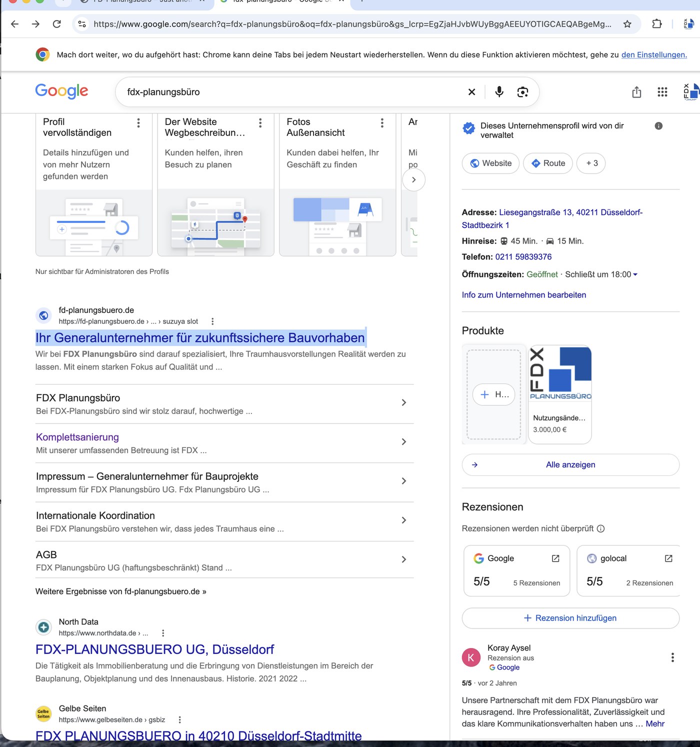Open more options for Gelbe Seiten result
Image resolution: width=700 pixels, height=747 pixels.
point(180,720)
